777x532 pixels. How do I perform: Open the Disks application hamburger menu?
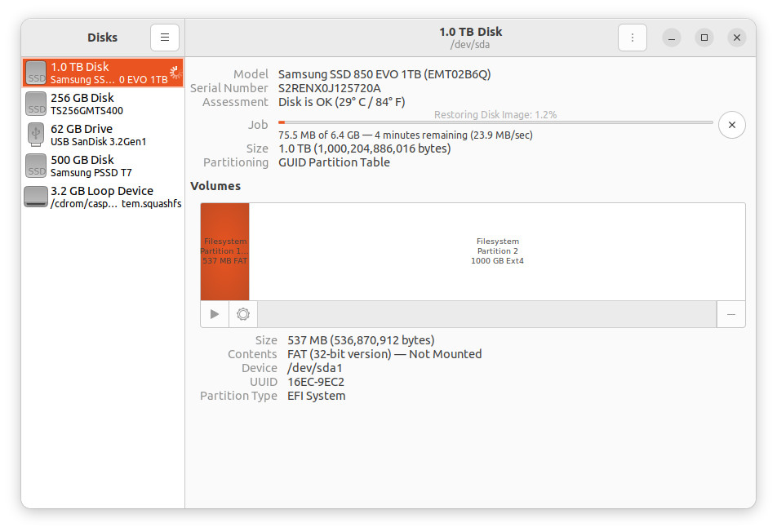pos(164,38)
